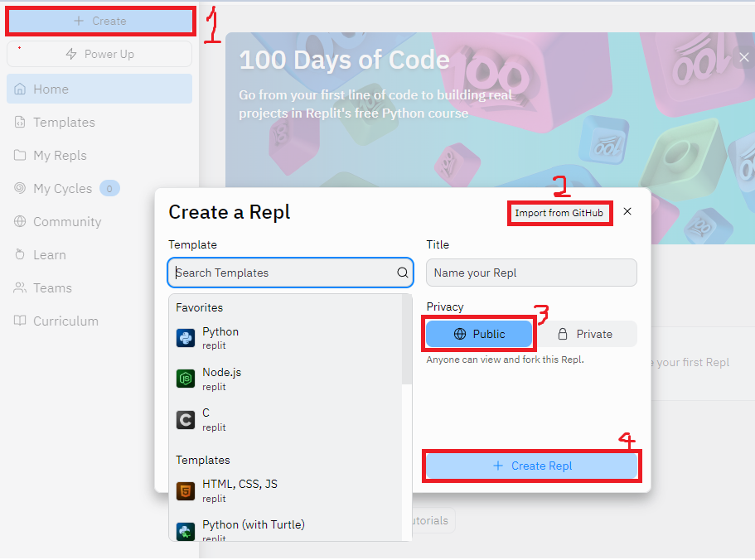The height and width of the screenshot is (560, 755).
Task: Click the plus icon on Create Repl button
Action: tap(498, 466)
